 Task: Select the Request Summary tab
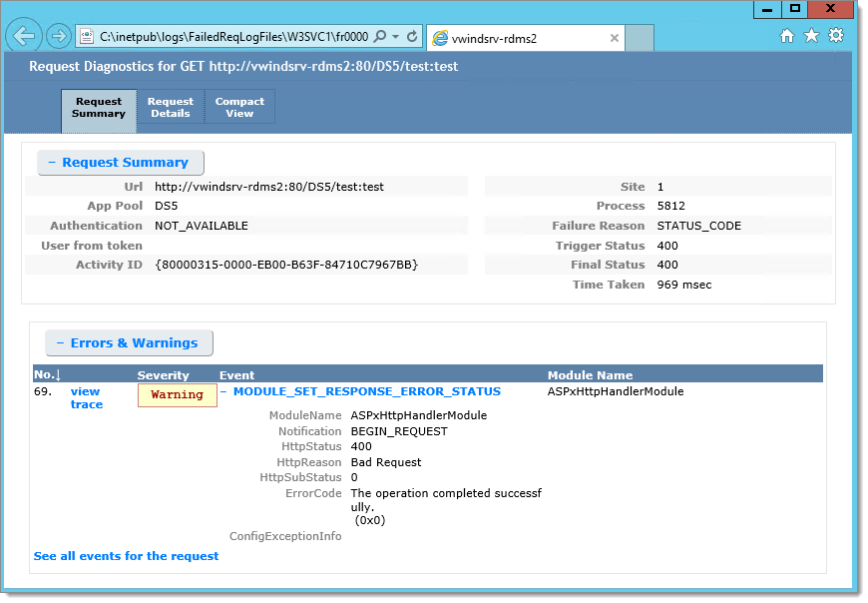(99, 110)
